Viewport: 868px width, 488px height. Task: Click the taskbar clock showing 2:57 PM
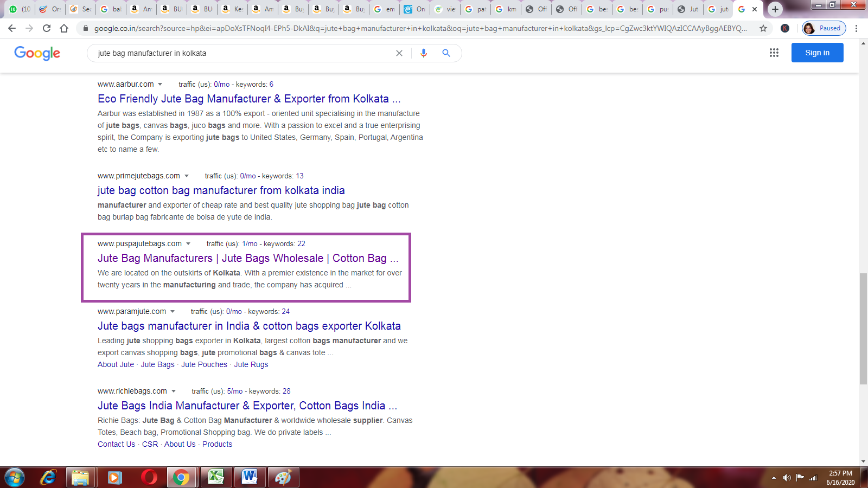840,478
